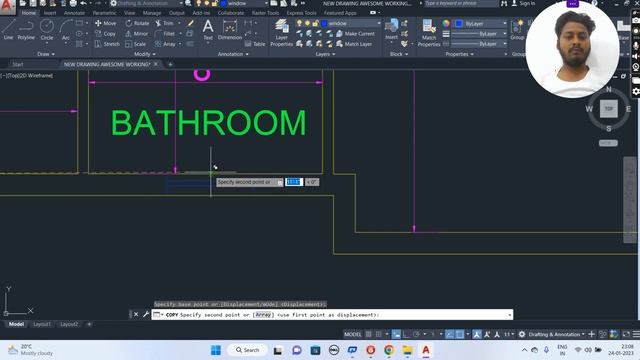The image size is (640, 360).
Task: Click in the command line input
Action: pyautogui.click(x=332, y=315)
